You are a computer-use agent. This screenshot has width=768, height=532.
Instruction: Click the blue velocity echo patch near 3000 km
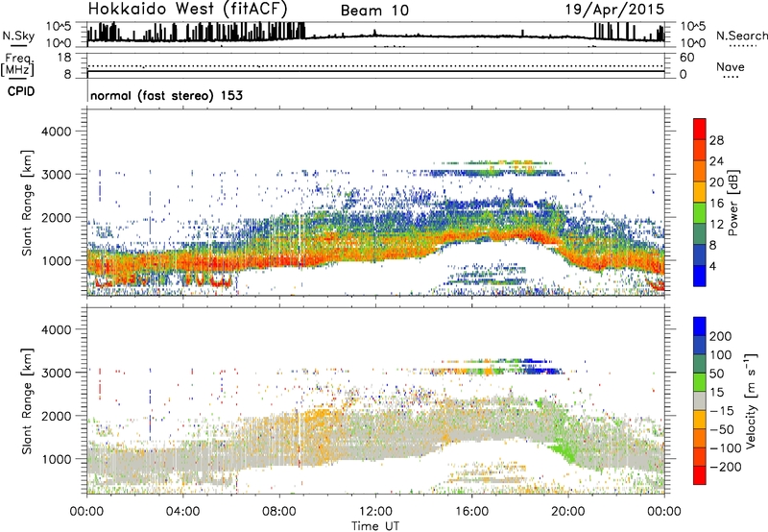542,371
